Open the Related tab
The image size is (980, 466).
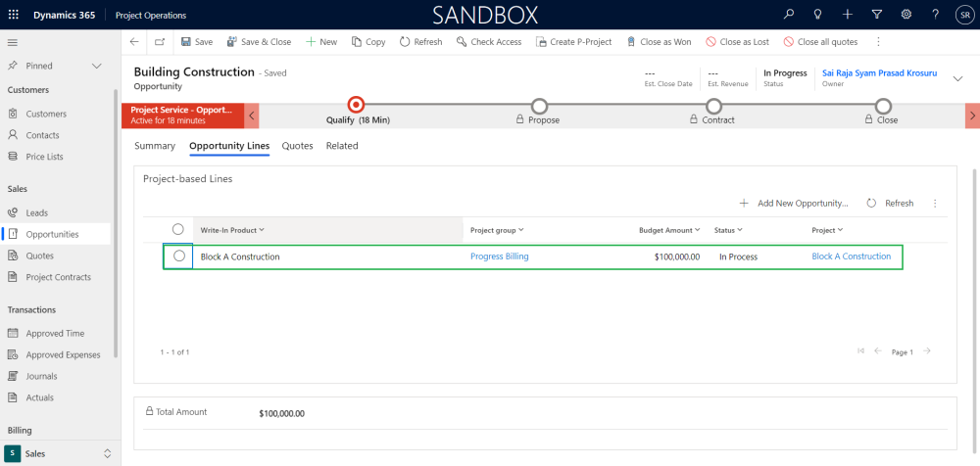point(342,146)
